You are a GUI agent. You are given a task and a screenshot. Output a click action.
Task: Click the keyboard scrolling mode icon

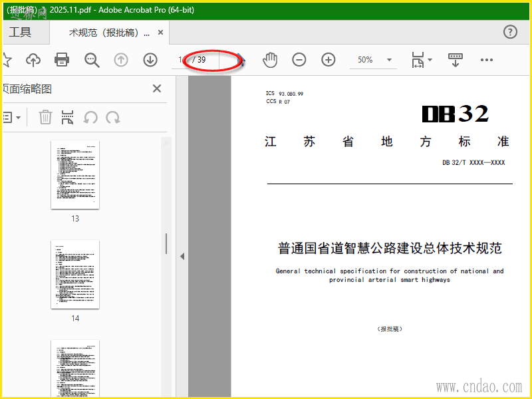pos(456,60)
